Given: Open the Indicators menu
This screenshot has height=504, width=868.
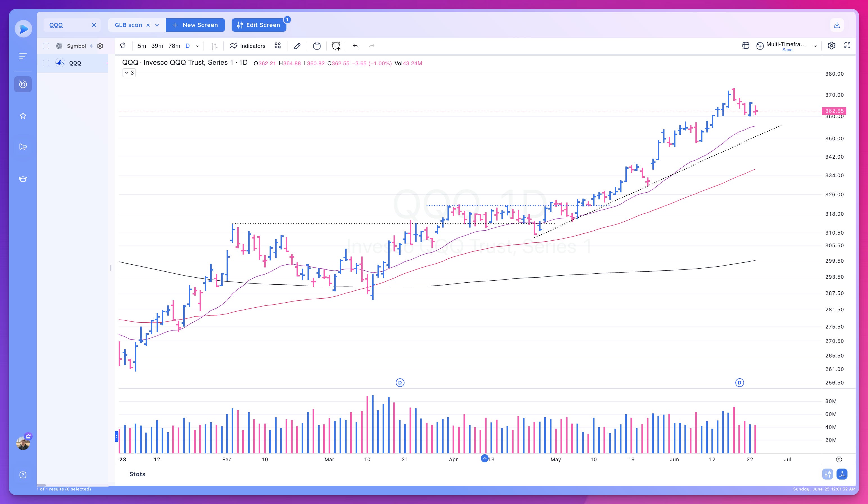Looking at the screenshot, I should pos(248,46).
